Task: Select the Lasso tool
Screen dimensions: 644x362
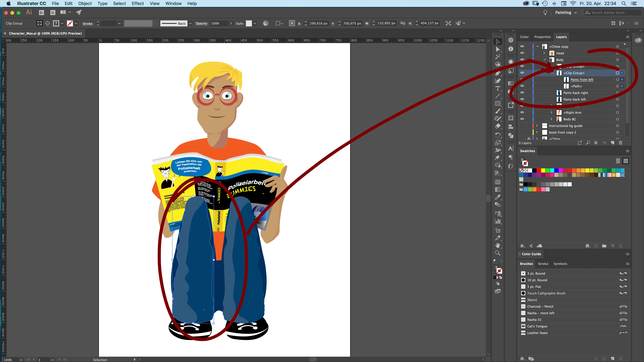Action: point(498,65)
